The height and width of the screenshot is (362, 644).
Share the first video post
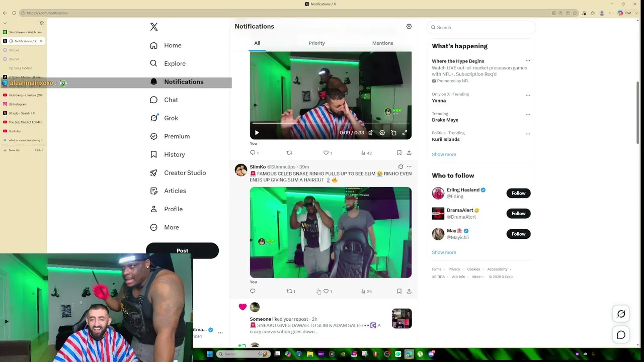point(409,153)
